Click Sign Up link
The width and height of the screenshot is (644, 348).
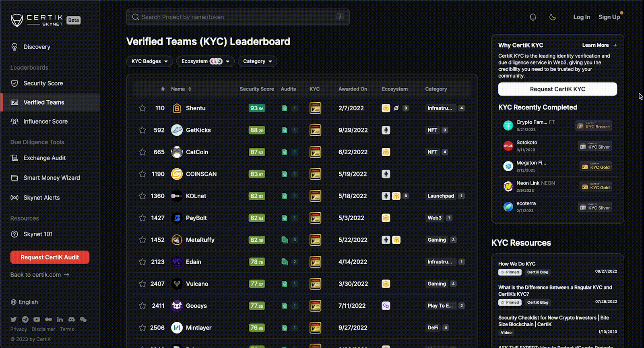tap(609, 17)
